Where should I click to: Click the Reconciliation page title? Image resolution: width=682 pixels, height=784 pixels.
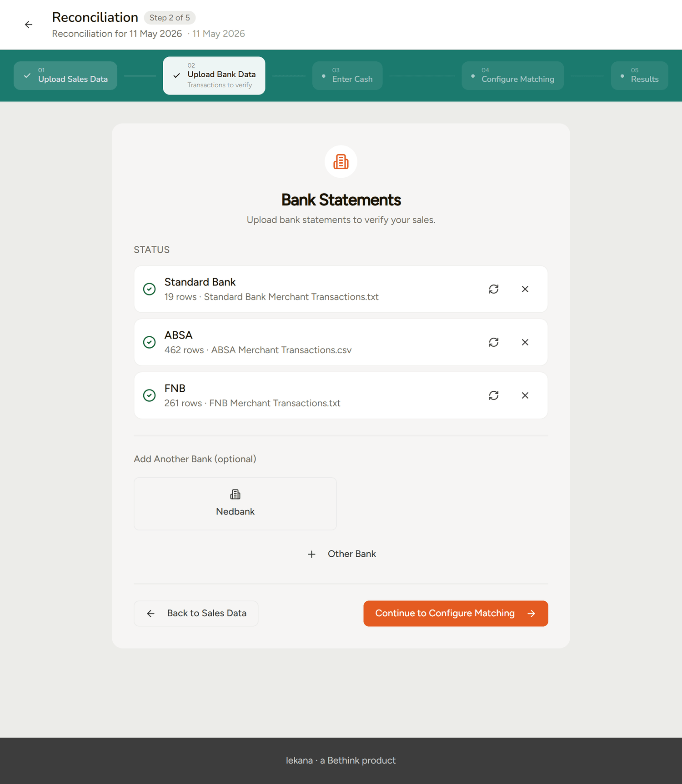[95, 17]
